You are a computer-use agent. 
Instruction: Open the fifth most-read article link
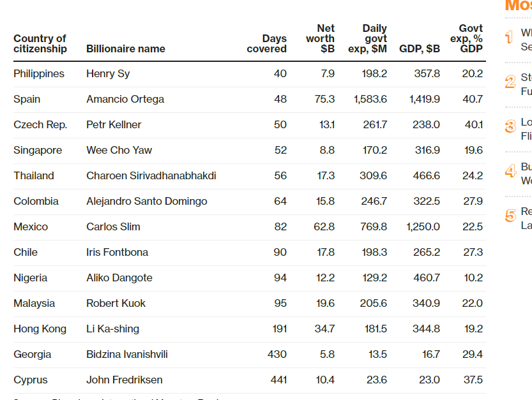[526, 218]
